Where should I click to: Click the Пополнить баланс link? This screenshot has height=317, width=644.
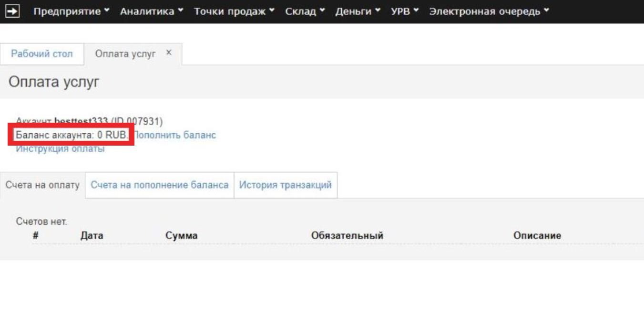pos(174,135)
